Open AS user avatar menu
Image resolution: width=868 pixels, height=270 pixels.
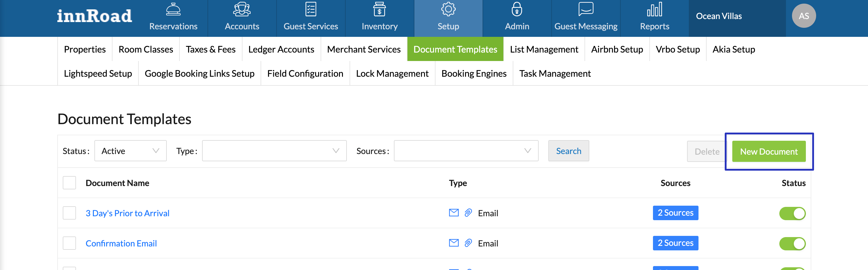click(804, 16)
